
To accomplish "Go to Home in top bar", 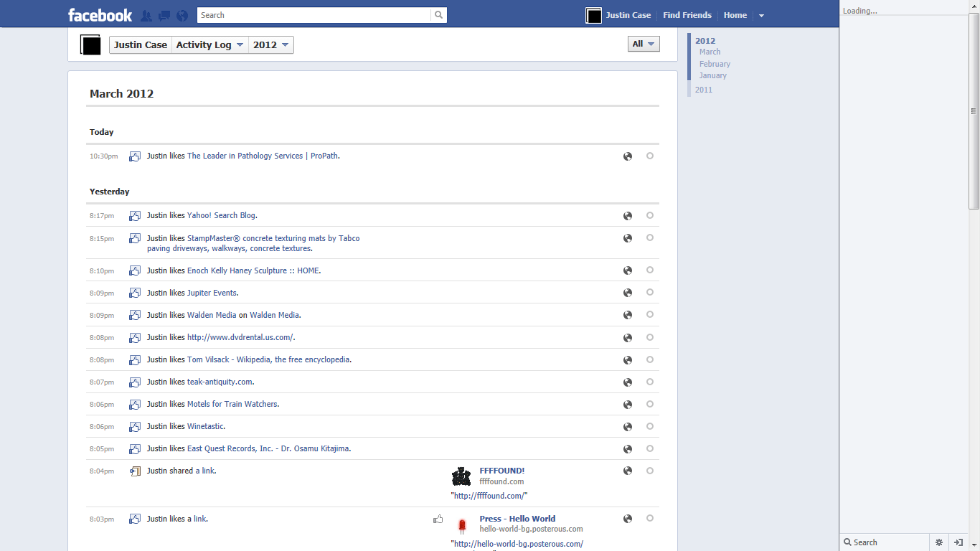I will [x=735, y=15].
